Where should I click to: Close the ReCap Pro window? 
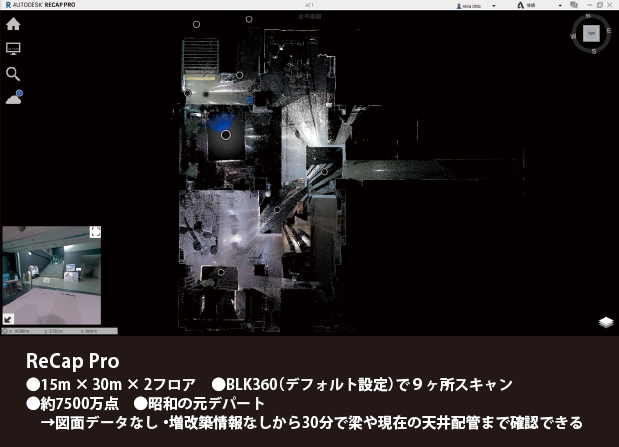(x=610, y=5)
